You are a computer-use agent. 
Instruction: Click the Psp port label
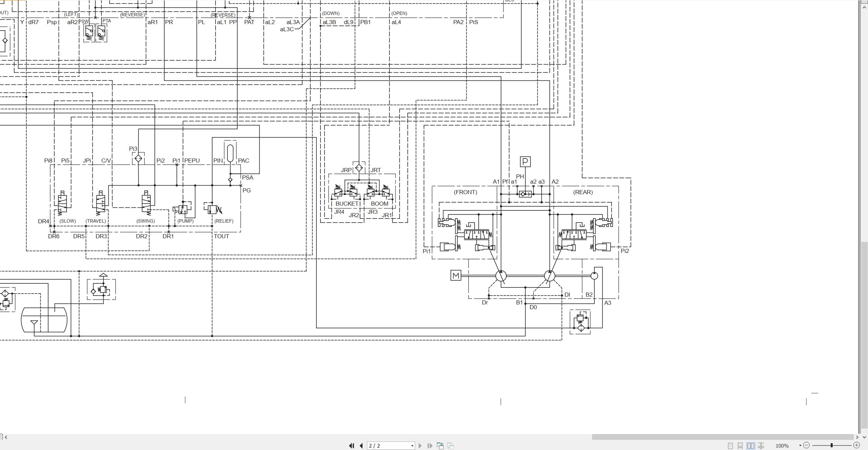pyautogui.click(x=52, y=22)
